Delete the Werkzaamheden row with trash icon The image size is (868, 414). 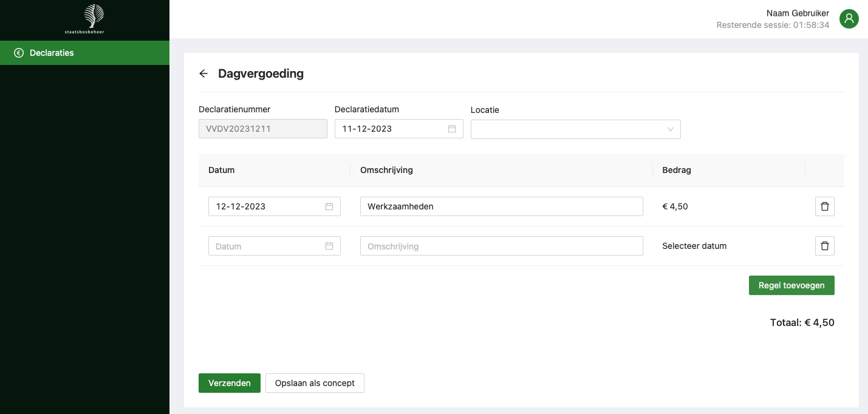tap(824, 206)
